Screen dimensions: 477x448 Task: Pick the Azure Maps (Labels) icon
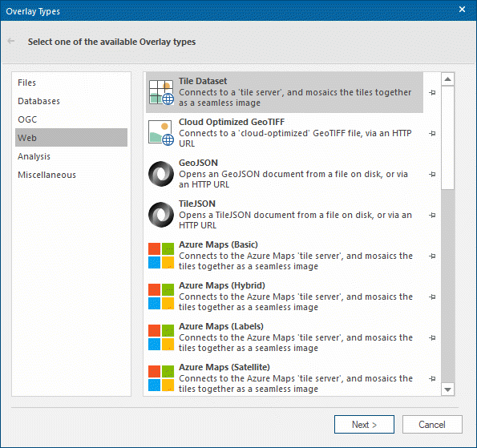161,337
